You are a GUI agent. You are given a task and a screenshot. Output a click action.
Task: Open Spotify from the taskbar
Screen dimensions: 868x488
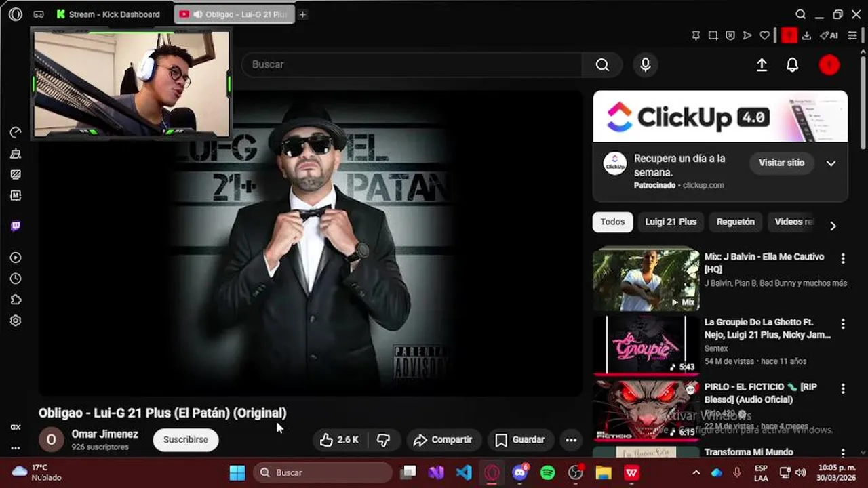point(548,472)
